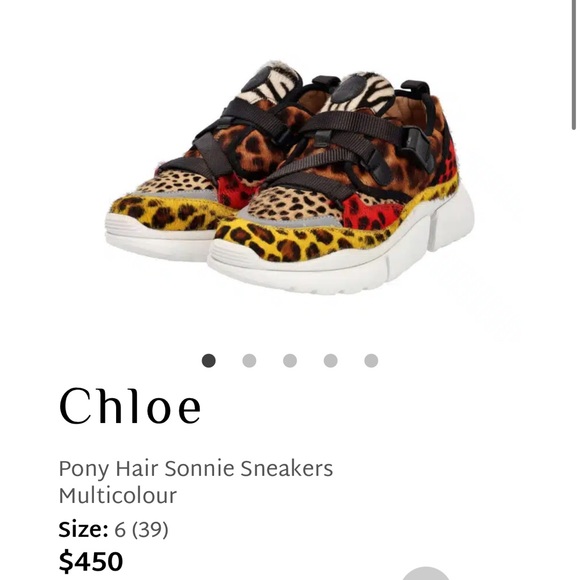The image size is (580, 580).
Task: Click the black buckle strap on front sneaker
Action: 416,146
